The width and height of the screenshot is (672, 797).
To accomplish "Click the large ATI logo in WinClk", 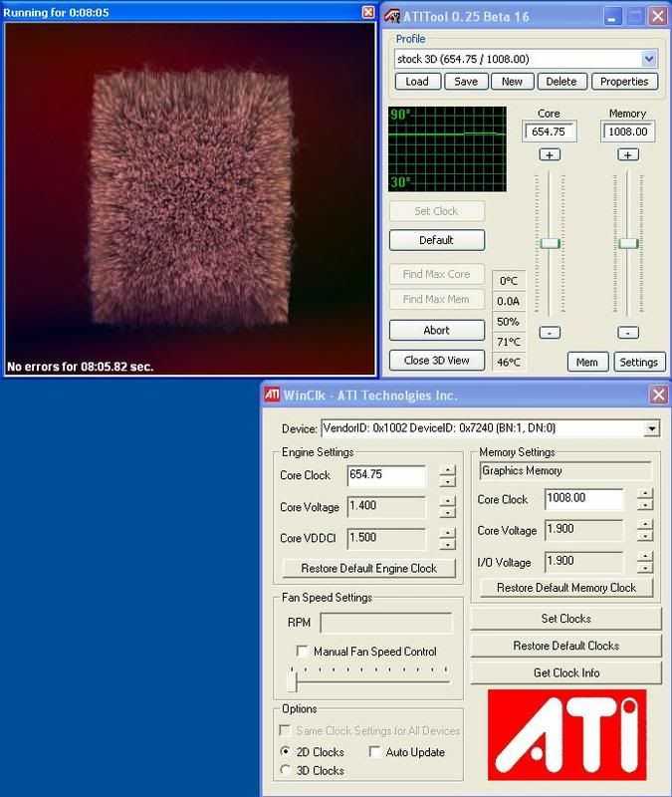I will pos(566,734).
